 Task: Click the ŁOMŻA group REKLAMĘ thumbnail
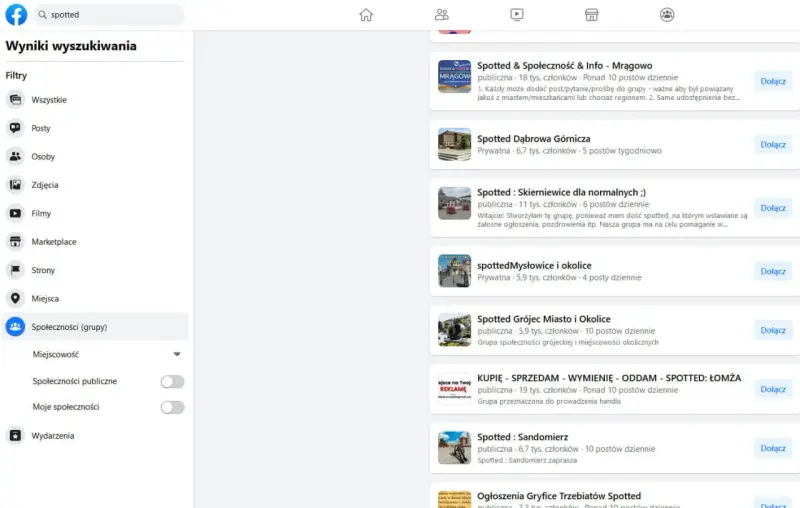click(x=455, y=389)
